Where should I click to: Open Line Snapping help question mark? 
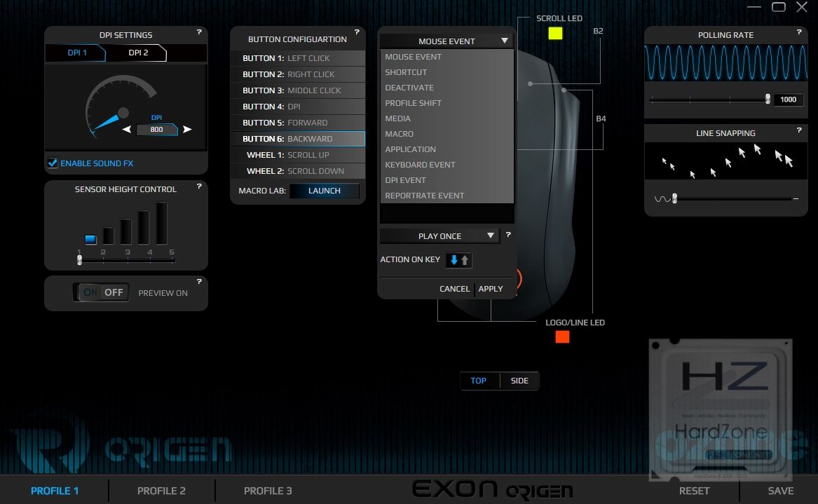tap(798, 130)
